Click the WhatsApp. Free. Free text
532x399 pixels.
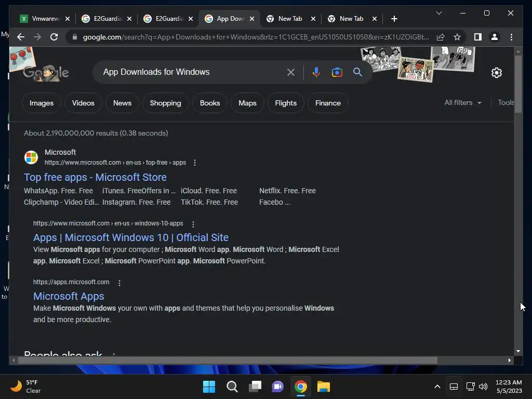[58, 191]
